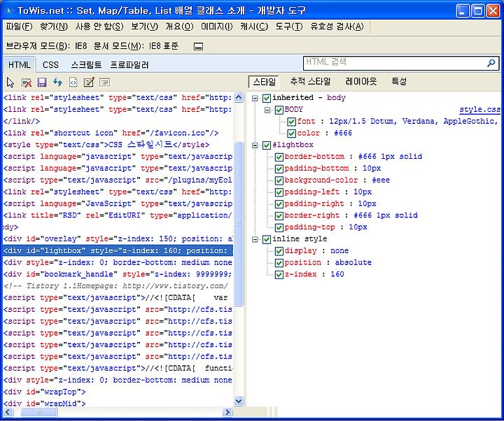Select the 스타일 pane tab
The image size is (504, 421).
click(x=264, y=82)
